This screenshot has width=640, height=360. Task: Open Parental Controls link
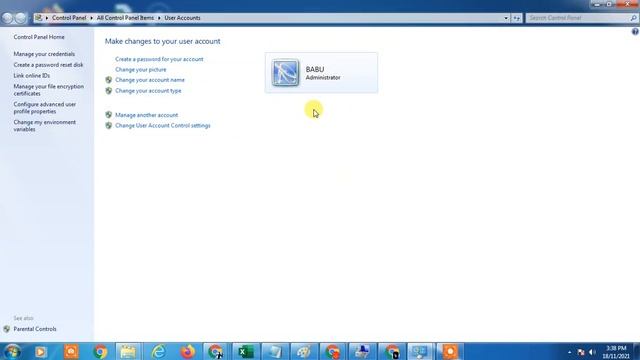pyautogui.click(x=35, y=329)
